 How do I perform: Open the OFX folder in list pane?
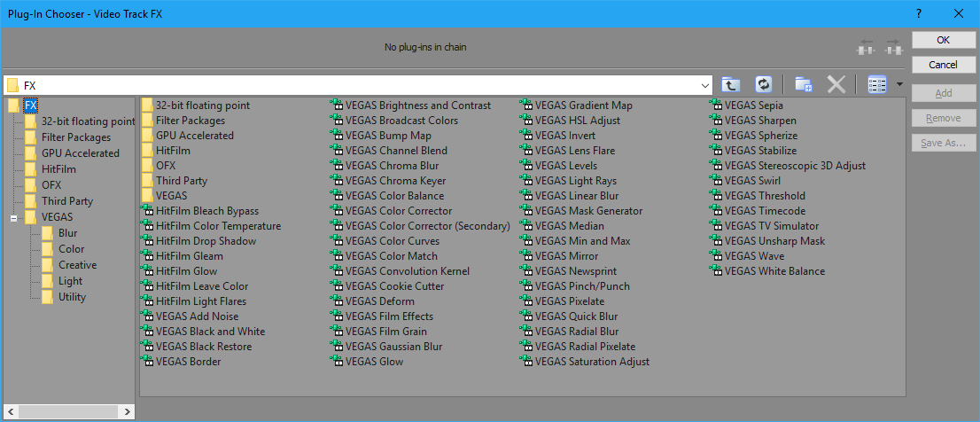(x=159, y=166)
